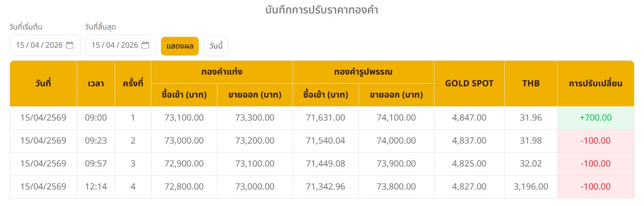Click bar gold buy price 72,800.00
Image resolution: width=644 pixels, height=206 pixels.
(x=184, y=186)
